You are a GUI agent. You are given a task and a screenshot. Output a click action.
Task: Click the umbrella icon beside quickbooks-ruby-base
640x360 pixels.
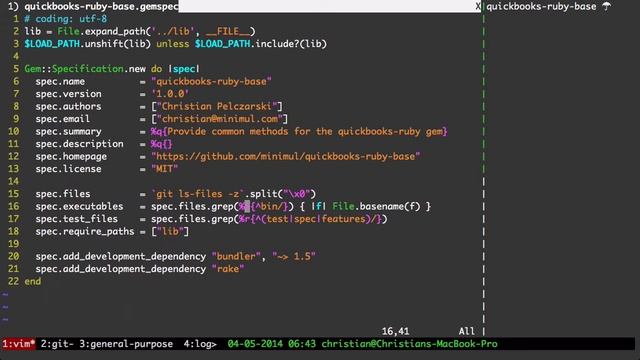pyautogui.click(x=607, y=6)
